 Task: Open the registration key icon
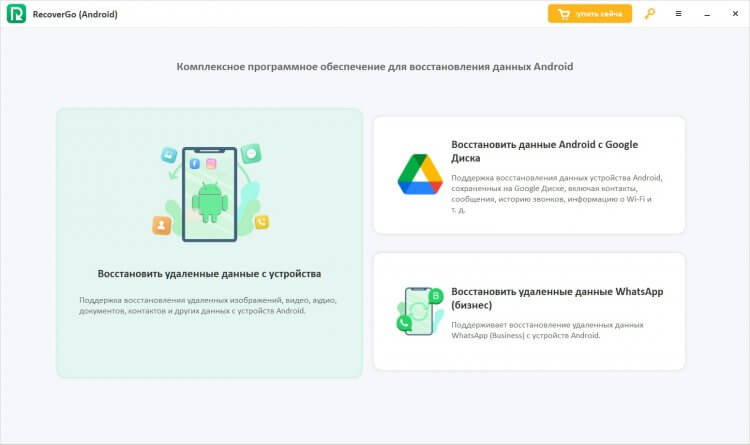[x=650, y=14]
